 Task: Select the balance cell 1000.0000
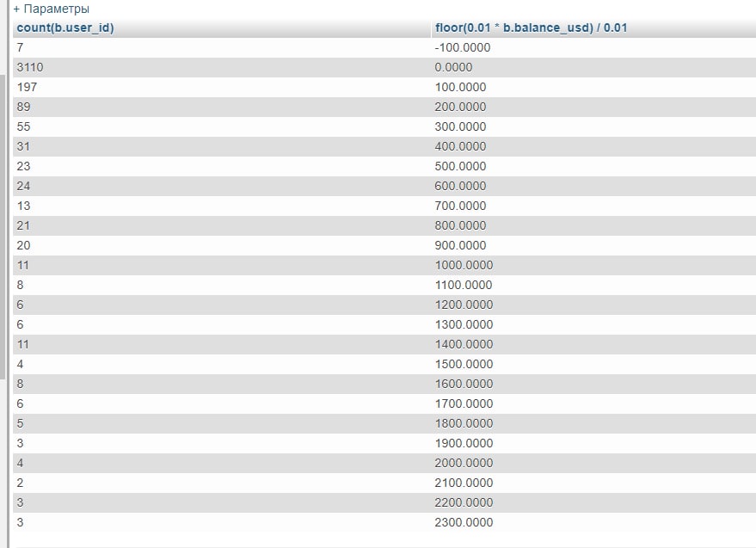click(x=593, y=265)
